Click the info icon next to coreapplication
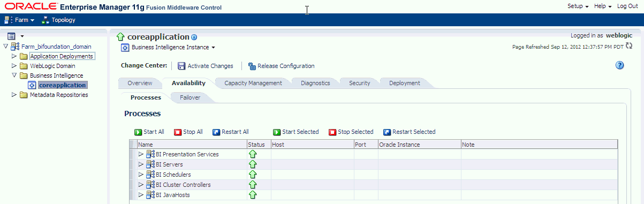The width and height of the screenshot is (644, 204). (194, 37)
